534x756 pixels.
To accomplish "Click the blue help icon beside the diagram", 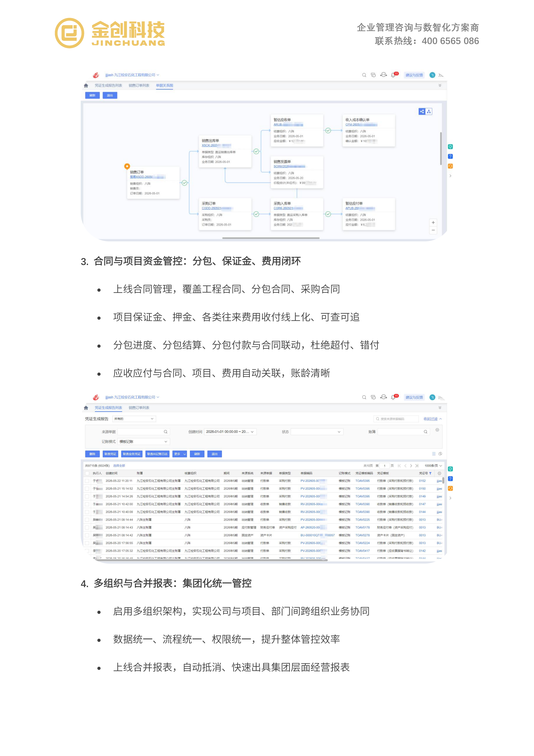I will point(450,156).
